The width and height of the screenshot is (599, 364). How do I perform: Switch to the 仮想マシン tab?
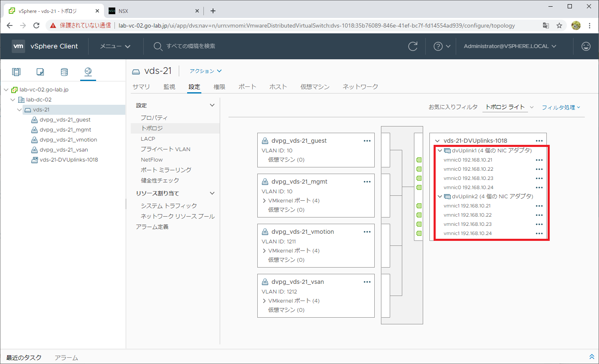click(315, 87)
